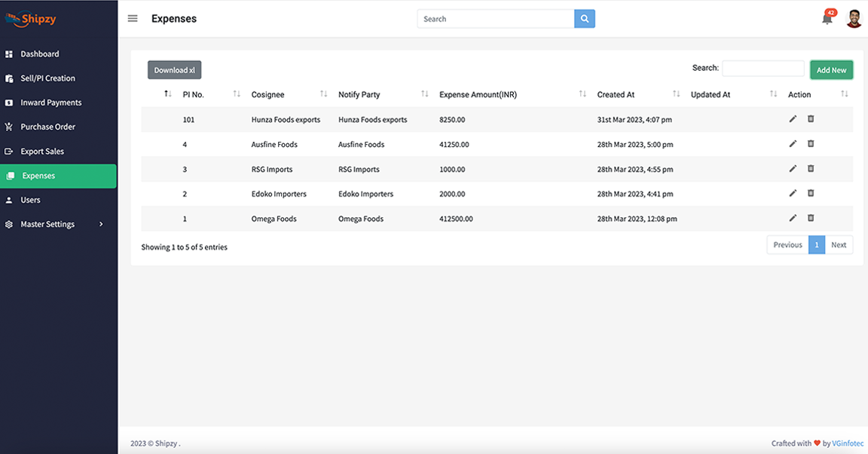The image size is (868, 454).
Task: Go to the Next page of entries
Action: pos(839,244)
